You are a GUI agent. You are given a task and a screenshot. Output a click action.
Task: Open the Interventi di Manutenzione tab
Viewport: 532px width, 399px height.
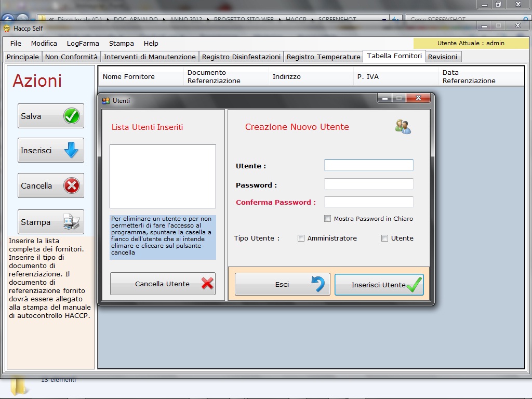(x=150, y=57)
